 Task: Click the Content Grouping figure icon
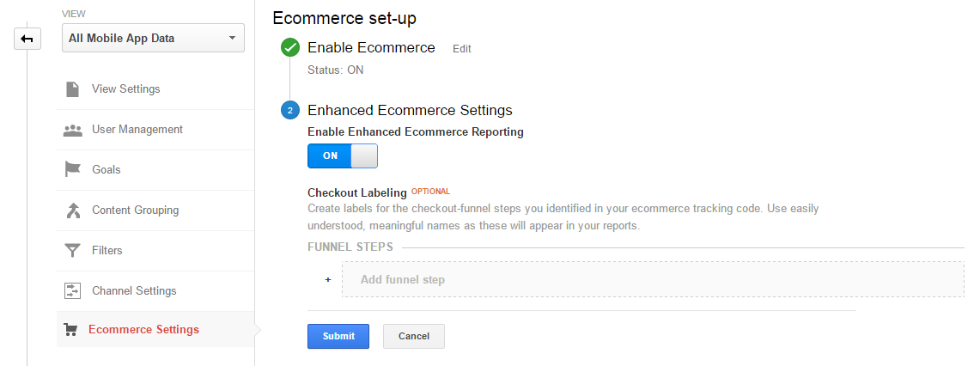(x=73, y=210)
